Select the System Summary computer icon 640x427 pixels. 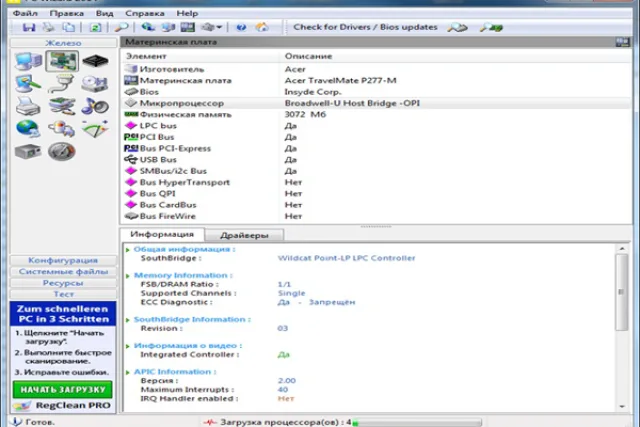28,61
